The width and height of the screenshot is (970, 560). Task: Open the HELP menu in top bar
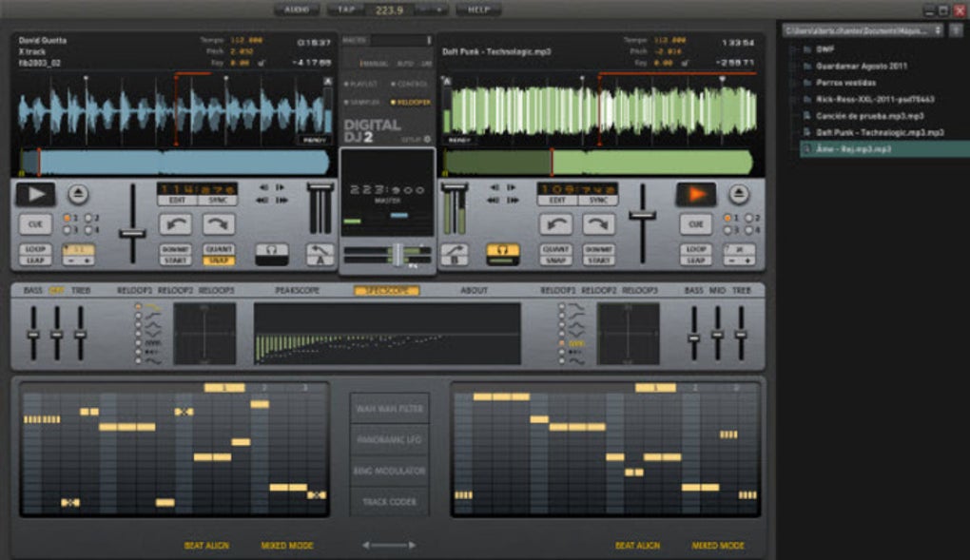point(478,10)
